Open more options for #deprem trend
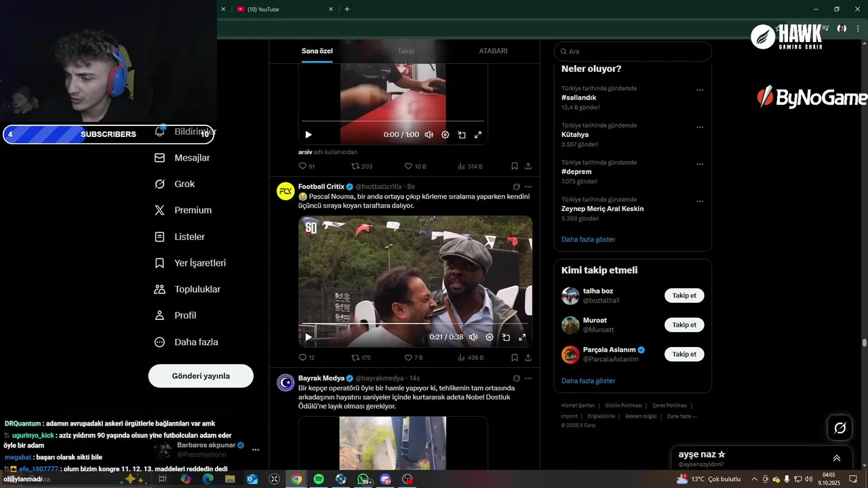This screenshot has height=488, width=868. (700, 165)
